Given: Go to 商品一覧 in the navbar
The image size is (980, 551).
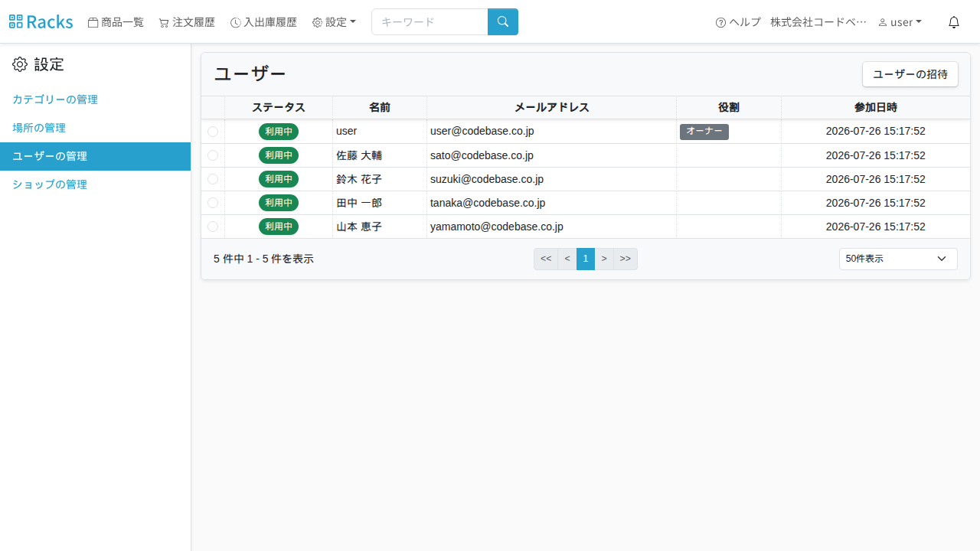Looking at the screenshot, I should click(x=116, y=22).
